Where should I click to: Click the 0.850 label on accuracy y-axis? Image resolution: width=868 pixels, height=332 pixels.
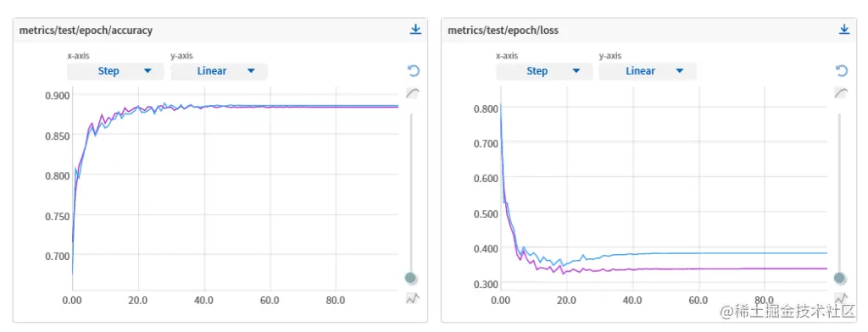tap(57, 136)
